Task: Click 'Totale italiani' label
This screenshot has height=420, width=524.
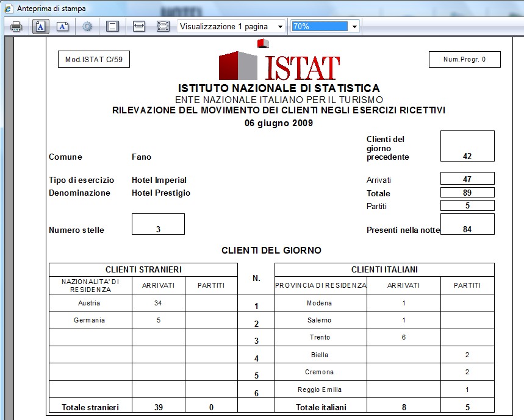Action: (321, 407)
